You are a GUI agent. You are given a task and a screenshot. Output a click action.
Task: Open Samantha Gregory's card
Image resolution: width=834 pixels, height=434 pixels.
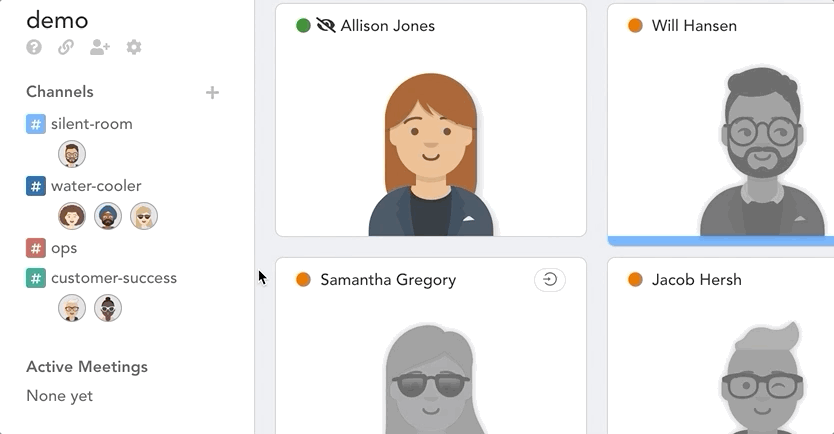(431, 346)
